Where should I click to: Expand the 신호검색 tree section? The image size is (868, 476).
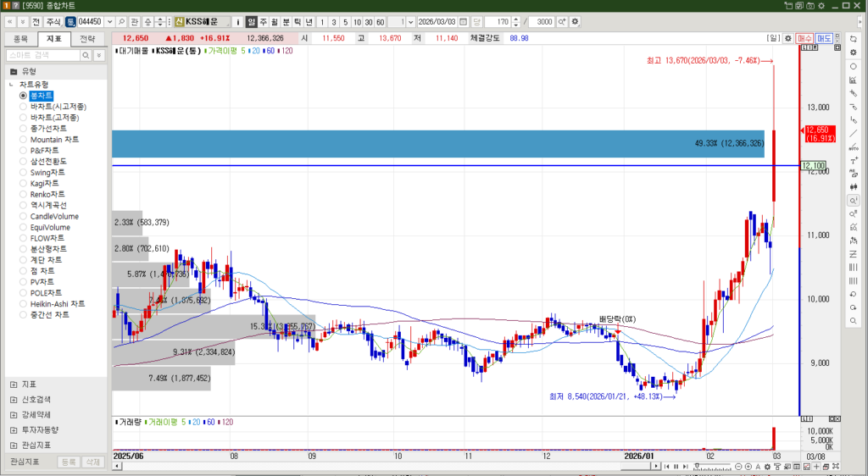pos(14,400)
